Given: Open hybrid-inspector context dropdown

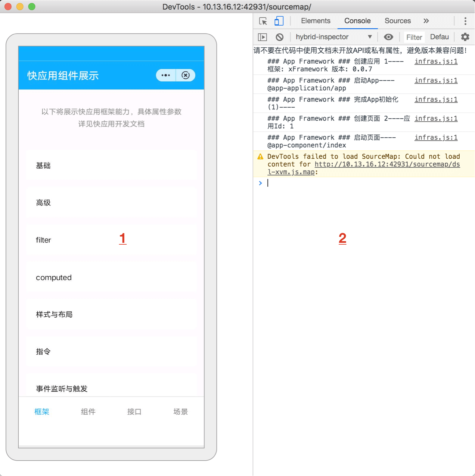Looking at the screenshot, I should tap(334, 37).
